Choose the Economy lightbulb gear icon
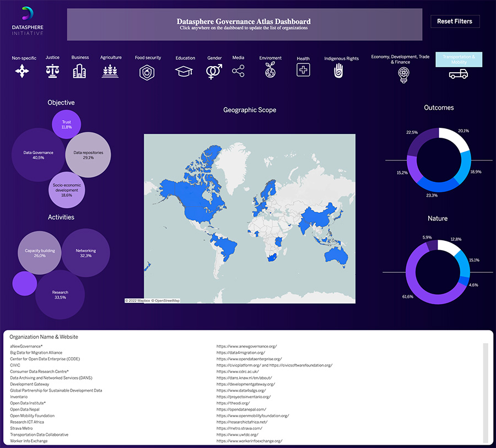 [403, 75]
